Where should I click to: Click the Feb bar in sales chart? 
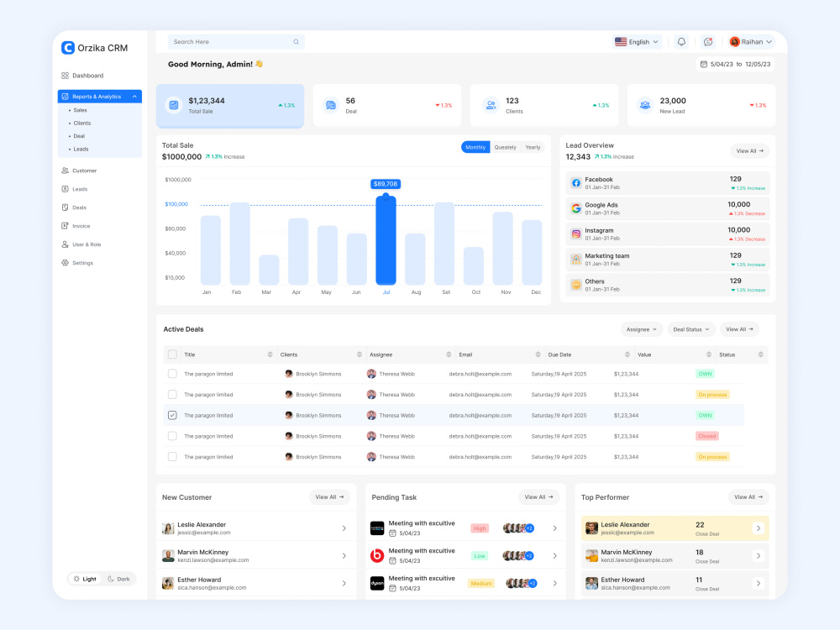pos(239,244)
